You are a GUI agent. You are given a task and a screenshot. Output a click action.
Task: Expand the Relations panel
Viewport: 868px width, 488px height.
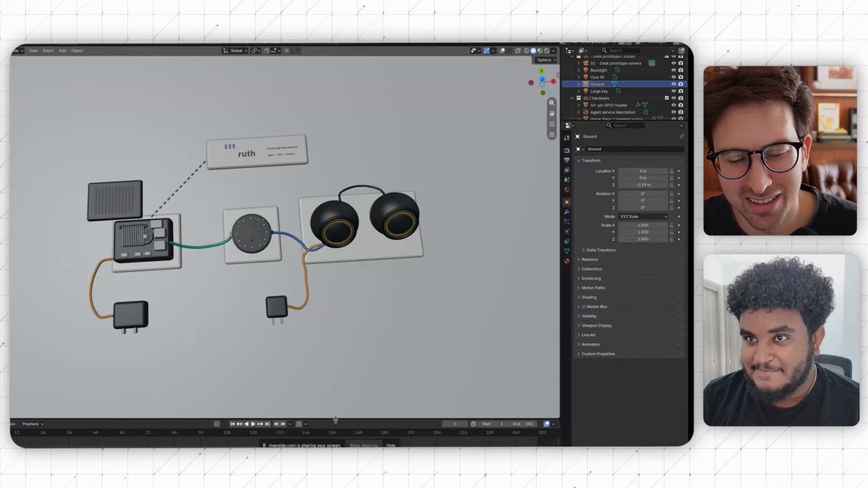tap(590, 259)
